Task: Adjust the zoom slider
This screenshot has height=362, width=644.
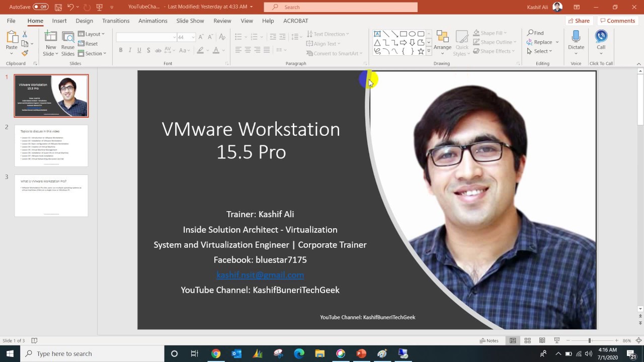Action: point(590,340)
